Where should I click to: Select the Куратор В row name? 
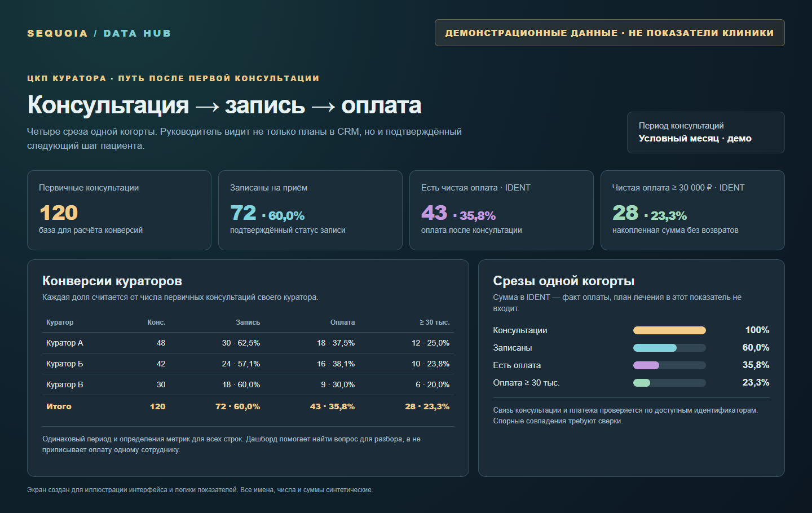pos(64,384)
